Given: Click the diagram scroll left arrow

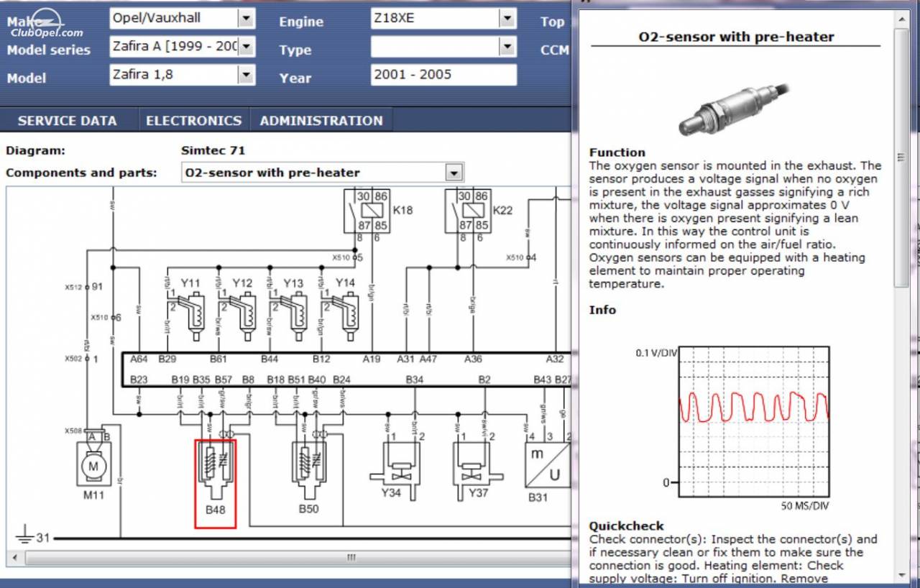Looking at the screenshot, I should (14, 558).
